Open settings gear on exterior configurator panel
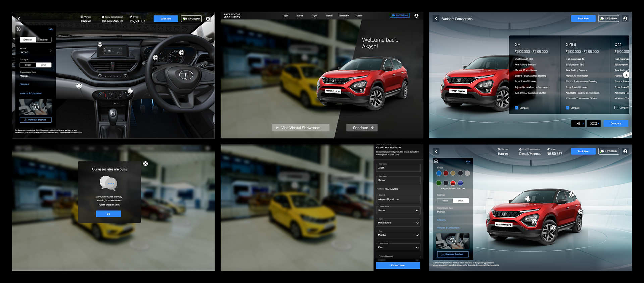The image size is (644, 283). pos(436,161)
